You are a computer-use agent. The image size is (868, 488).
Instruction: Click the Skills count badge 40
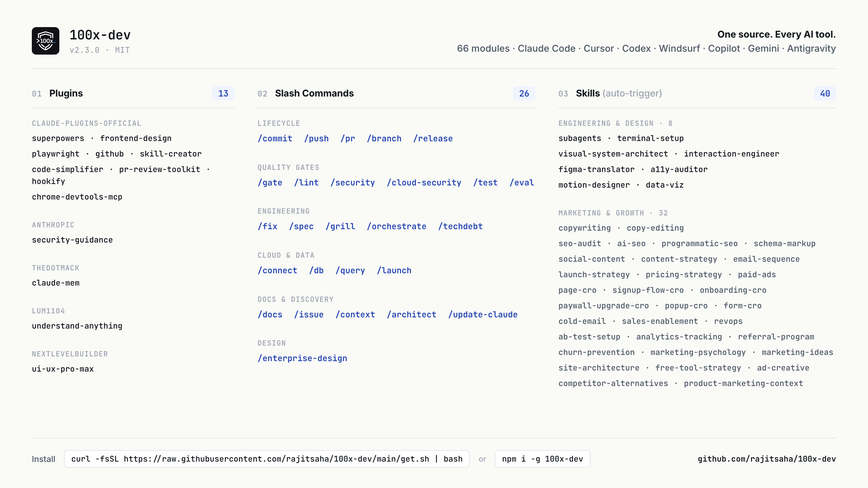pyautogui.click(x=825, y=94)
